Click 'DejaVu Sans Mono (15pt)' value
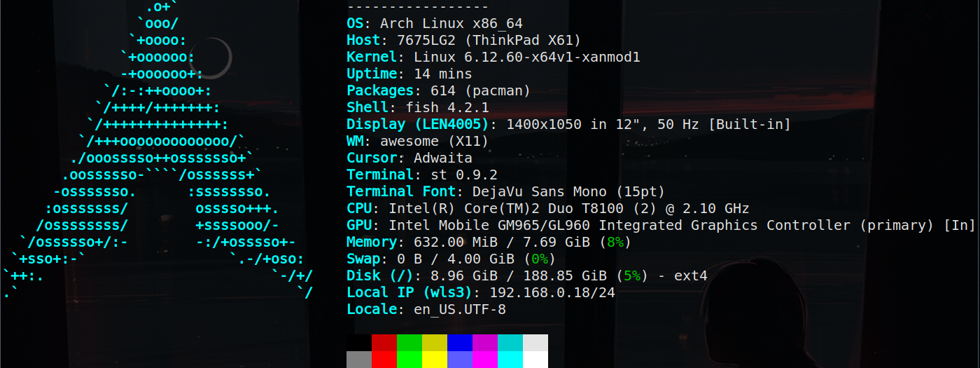This screenshot has height=368, width=980. tap(569, 191)
